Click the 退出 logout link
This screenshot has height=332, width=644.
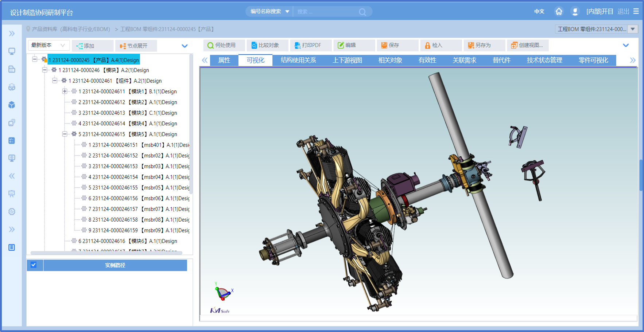coord(623,12)
